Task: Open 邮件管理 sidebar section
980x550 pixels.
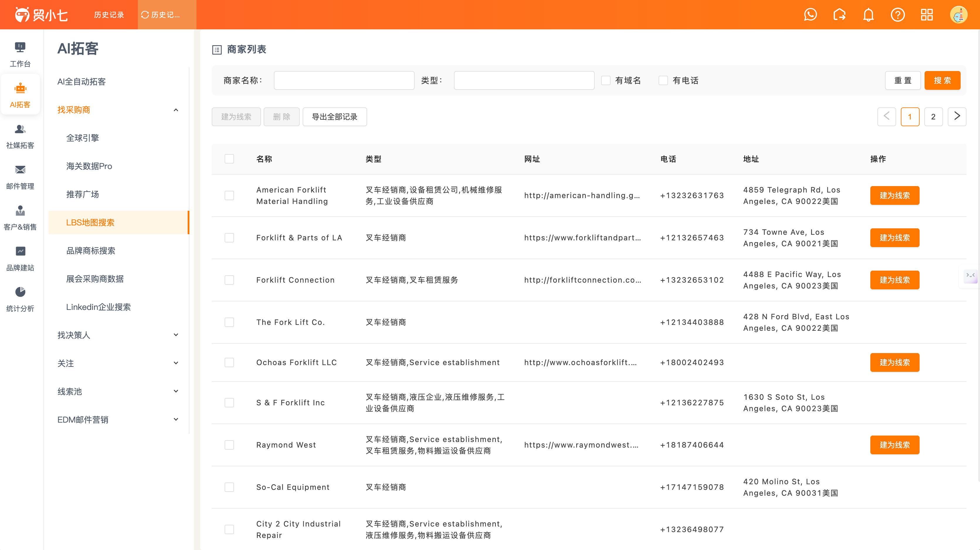Action: pos(20,177)
